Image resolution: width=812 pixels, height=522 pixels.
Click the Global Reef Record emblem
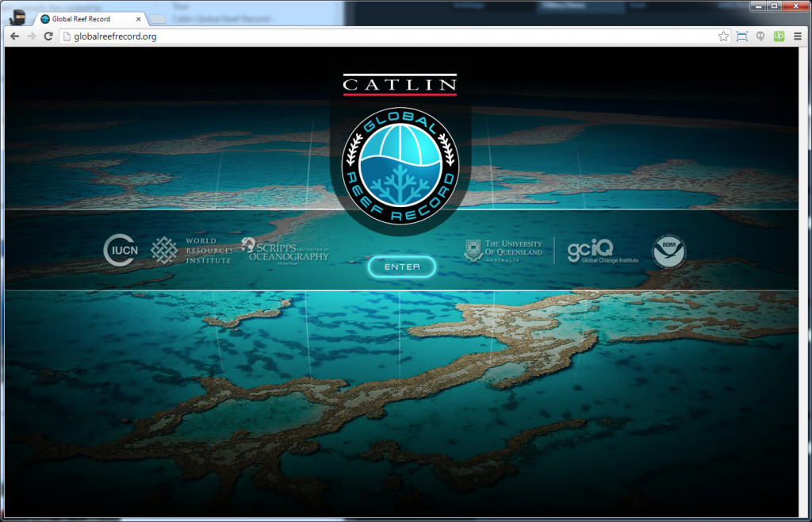click(x=400, y=166)
